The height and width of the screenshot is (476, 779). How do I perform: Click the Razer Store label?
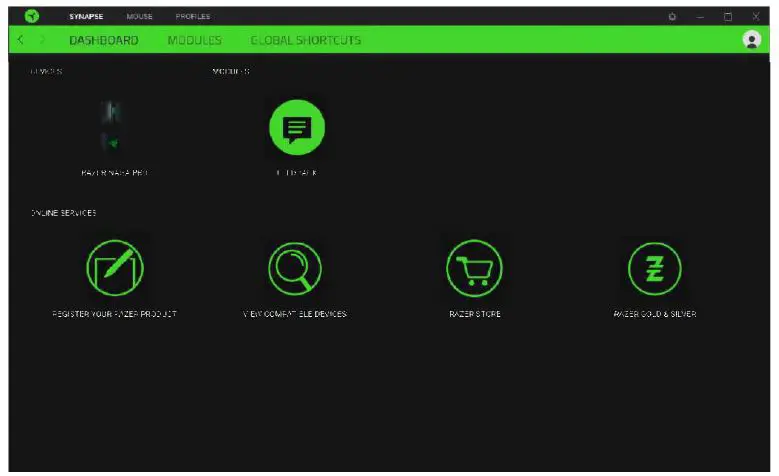point(475,314)
